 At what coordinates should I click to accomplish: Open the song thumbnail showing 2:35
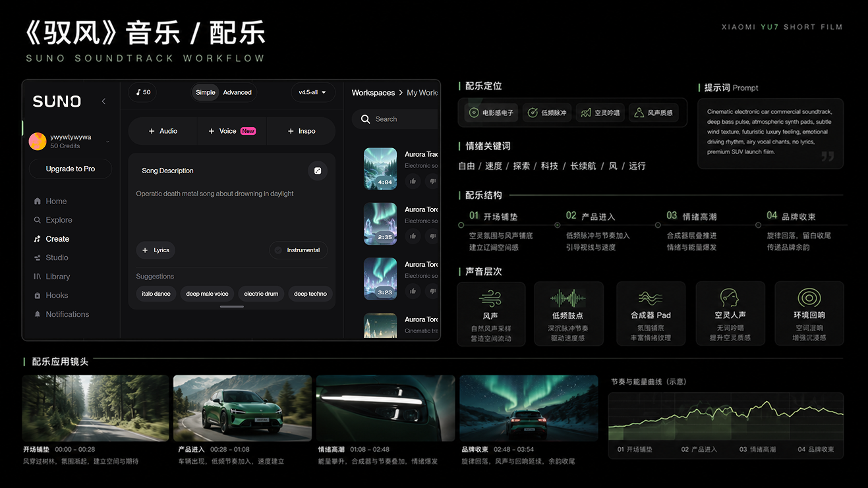pos(380,224)
